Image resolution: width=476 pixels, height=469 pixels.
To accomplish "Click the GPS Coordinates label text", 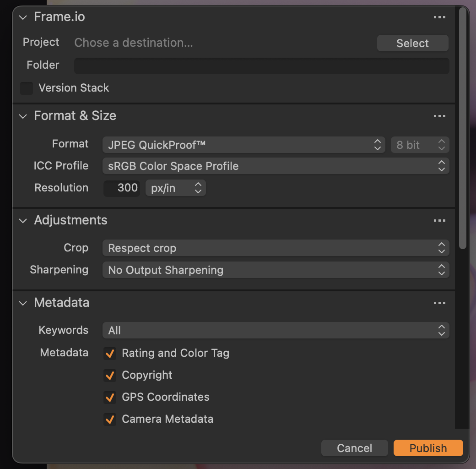I will (165, 397).
